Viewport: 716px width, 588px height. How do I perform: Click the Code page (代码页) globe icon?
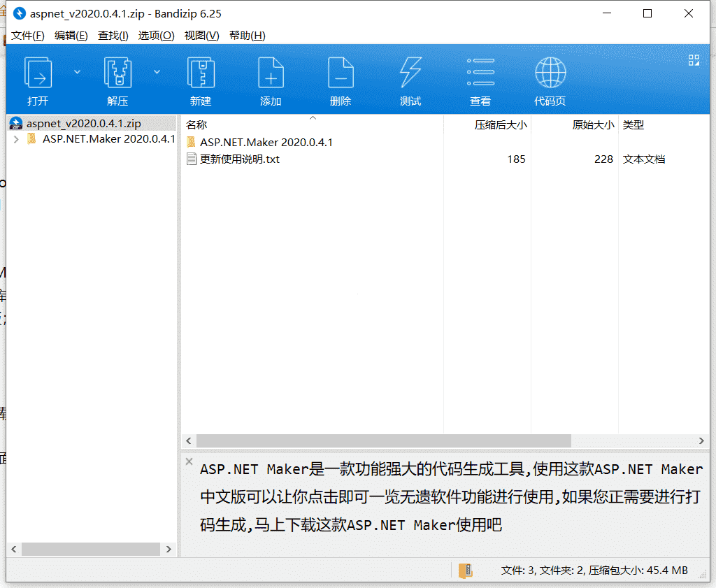[x=550, y=73]
